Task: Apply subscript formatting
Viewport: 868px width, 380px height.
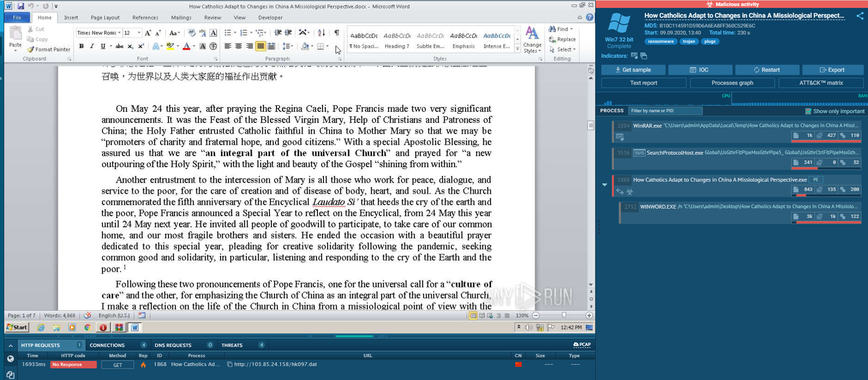Action: click(x=130, y=46)
